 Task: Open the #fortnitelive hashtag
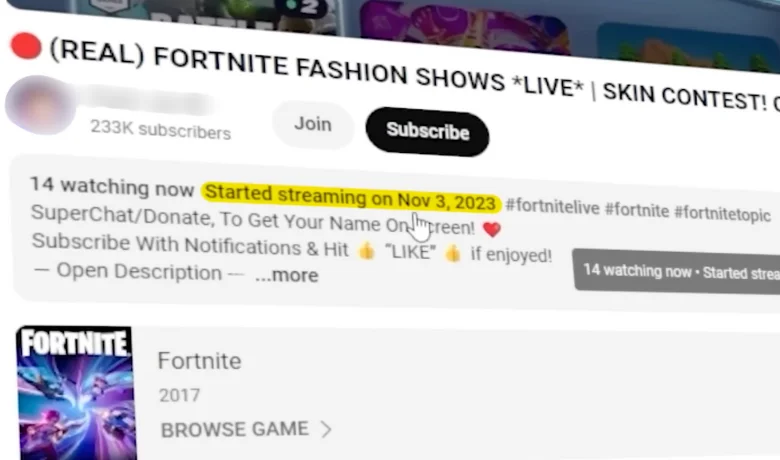[552, 206]
